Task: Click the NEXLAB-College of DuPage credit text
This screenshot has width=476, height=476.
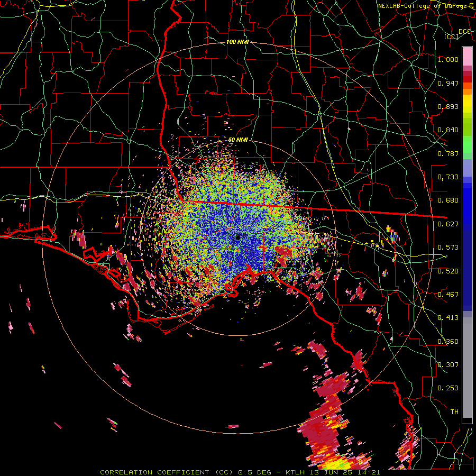Action: 425,6
